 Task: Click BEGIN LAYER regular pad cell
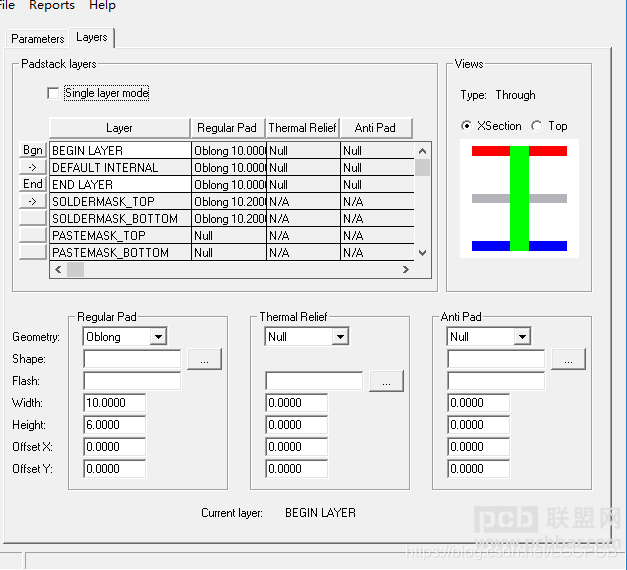[x=229, y=151]
